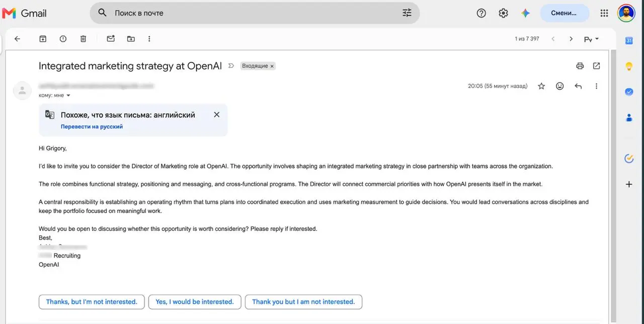Image resolution: width=644 pixels, height=324 pixels.
Task: Click 'Перевести на русский' link
Action: [92, 127]
